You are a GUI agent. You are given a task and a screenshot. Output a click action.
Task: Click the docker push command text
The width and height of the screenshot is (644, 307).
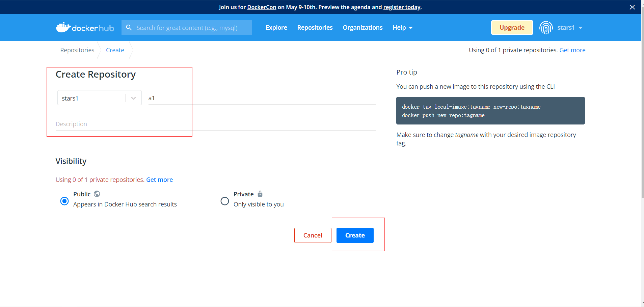[x=443, y=115]
